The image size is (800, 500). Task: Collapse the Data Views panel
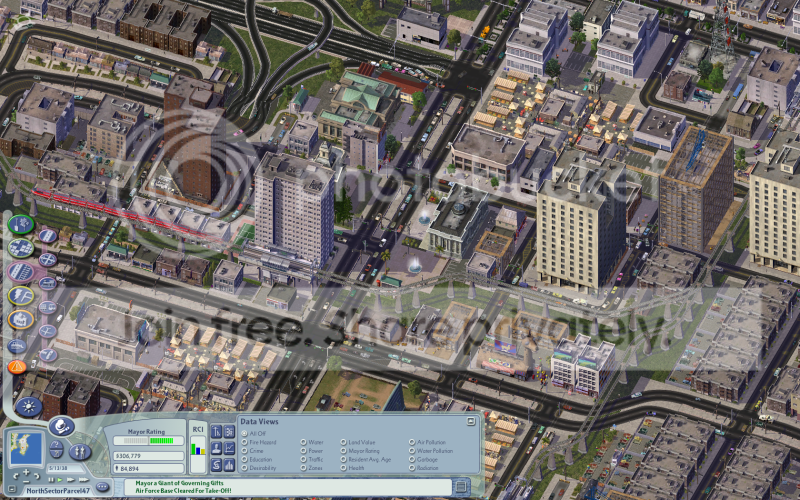tap(471, 421)
